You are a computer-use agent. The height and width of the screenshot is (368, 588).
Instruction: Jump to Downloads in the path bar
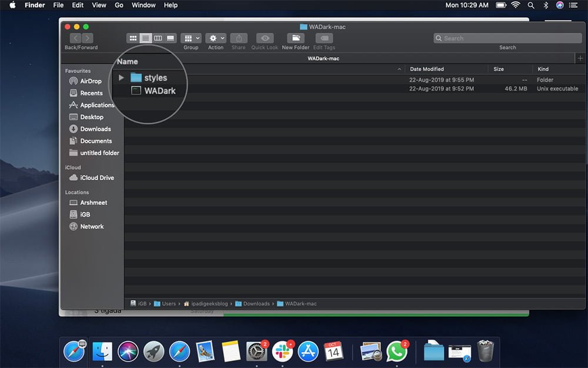252,303
